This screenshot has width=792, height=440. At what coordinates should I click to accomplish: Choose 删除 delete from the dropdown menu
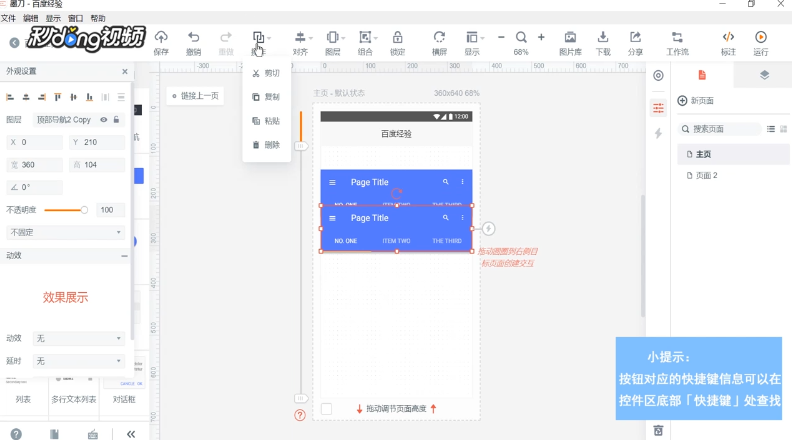pyautogui.click(x=266, y=145)
